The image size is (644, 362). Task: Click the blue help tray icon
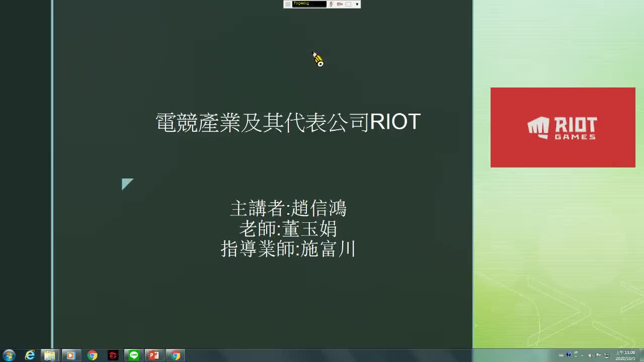pyautogui.click(x=569, y=355)
